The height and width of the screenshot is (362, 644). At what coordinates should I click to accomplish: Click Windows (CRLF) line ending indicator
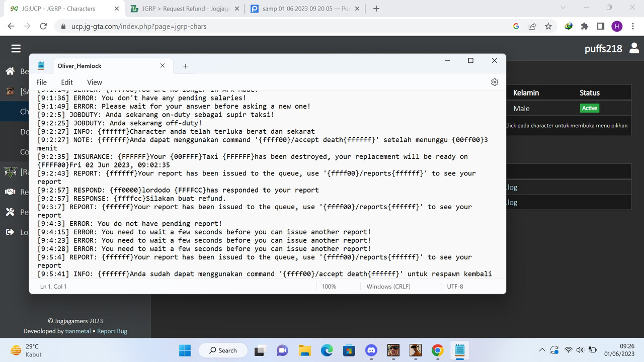pyautogui.click(x=388, y=287)
